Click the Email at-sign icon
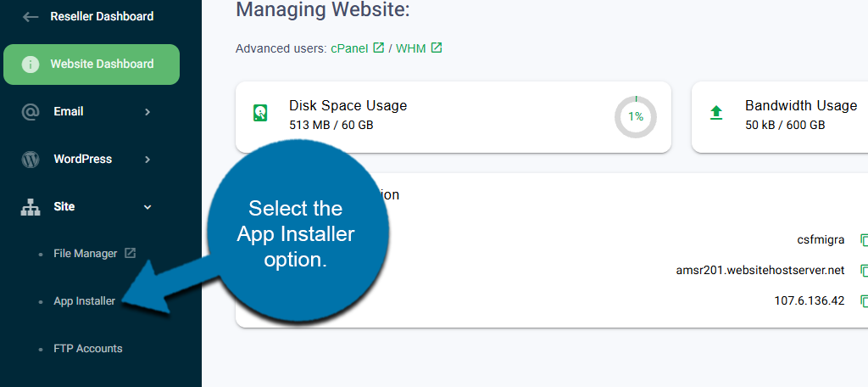 tap(31, 112)
